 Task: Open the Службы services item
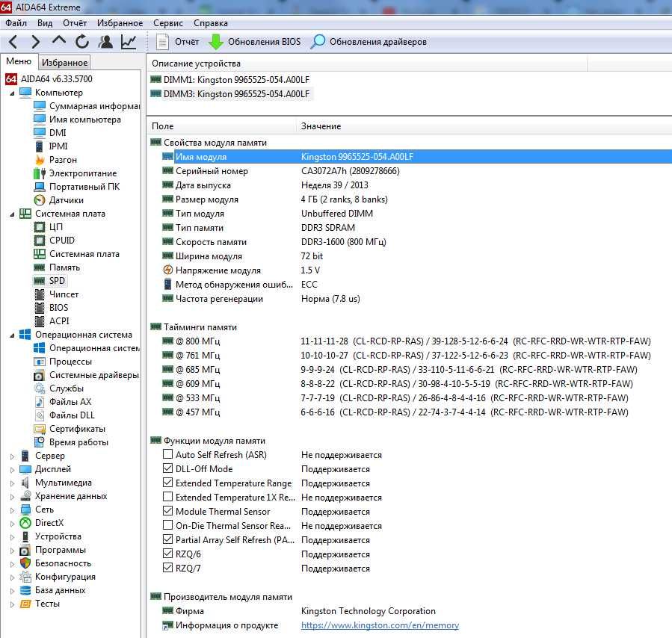(x=67, y=388)
